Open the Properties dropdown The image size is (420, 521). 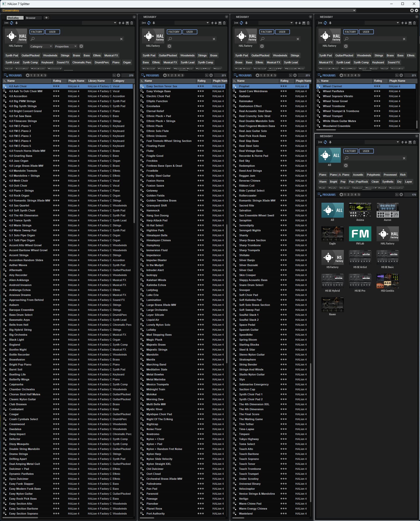click(x=66, y=46)
